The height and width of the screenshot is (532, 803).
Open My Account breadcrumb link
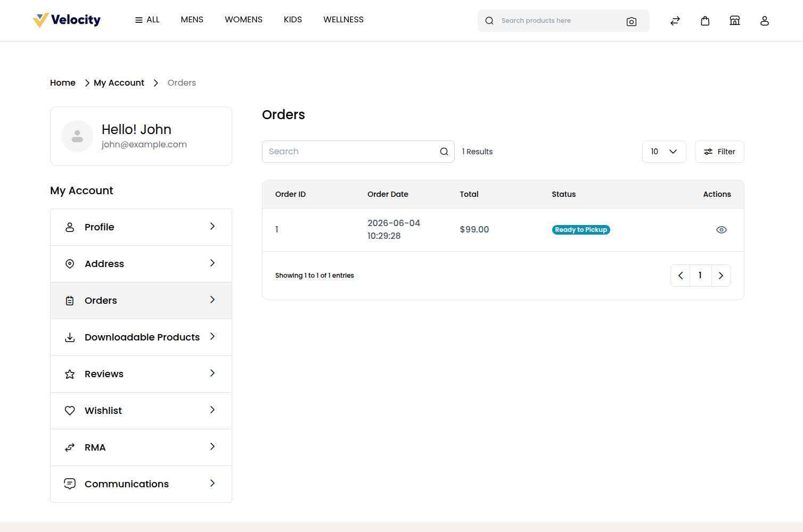[x=119, y=83]
